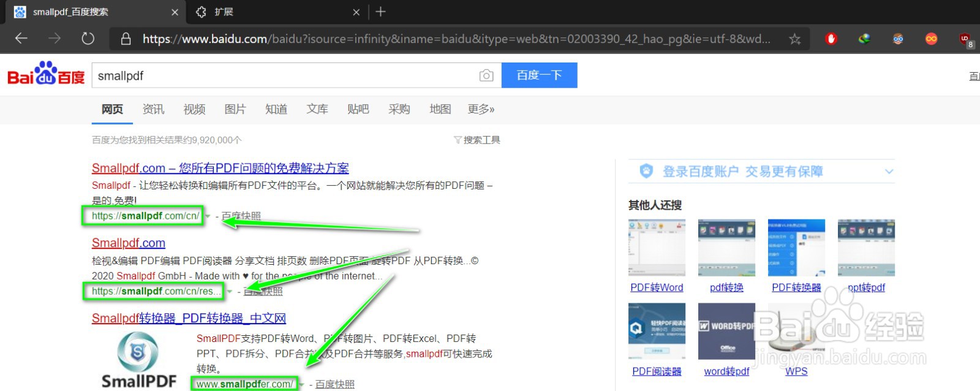Close the 扩展 tab
This screenshot has height=391, width=980.
[x=356, y=12]
